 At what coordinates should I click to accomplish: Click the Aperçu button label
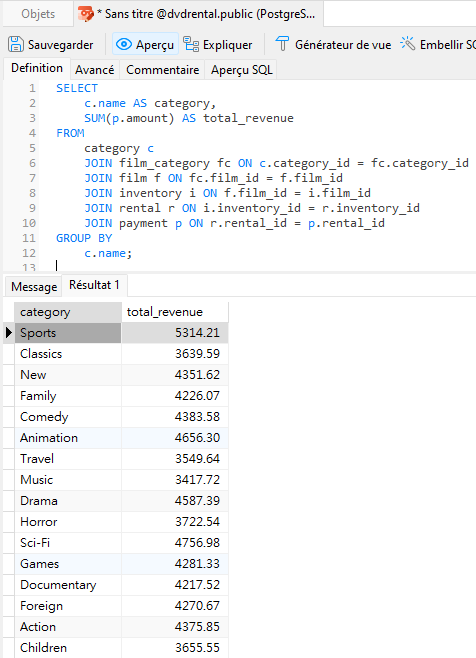(x=154, y=45)
